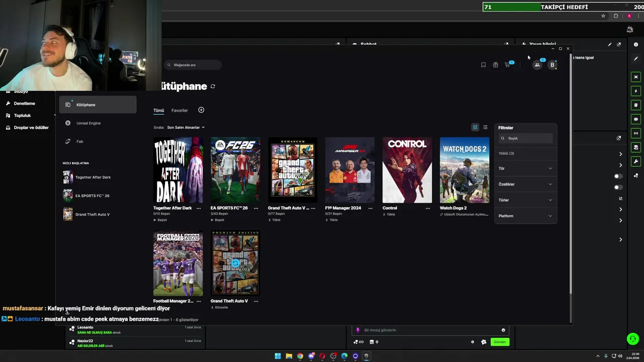This screenshot has height=362, width=644.
Task: Click the green headset support icon
Action: pos(633,339)
